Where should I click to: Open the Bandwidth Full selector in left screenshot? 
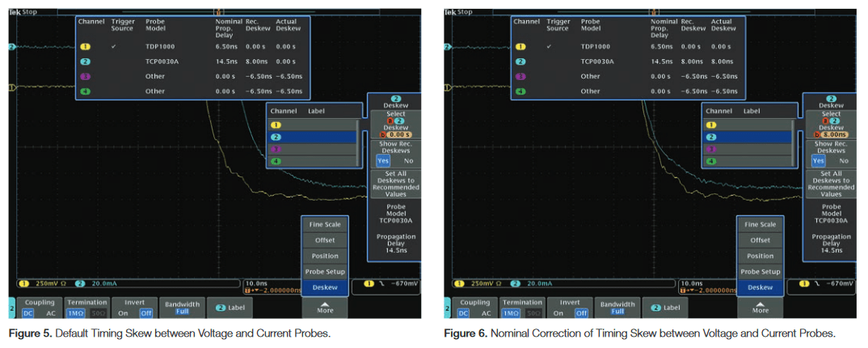click(182, 308)
